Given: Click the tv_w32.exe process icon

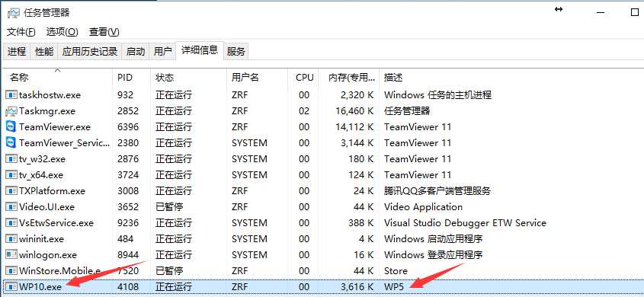Looking at the screenshot, I should pos(11,159).
